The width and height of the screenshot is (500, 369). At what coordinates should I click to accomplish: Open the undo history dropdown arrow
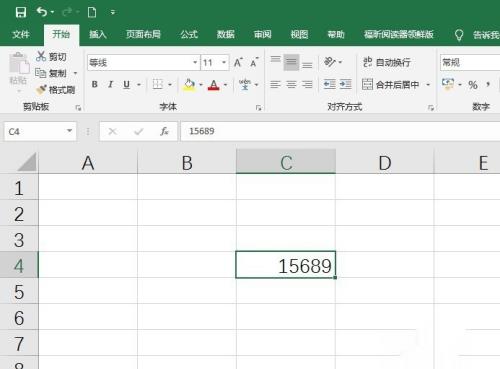click(x=53, y=13)
